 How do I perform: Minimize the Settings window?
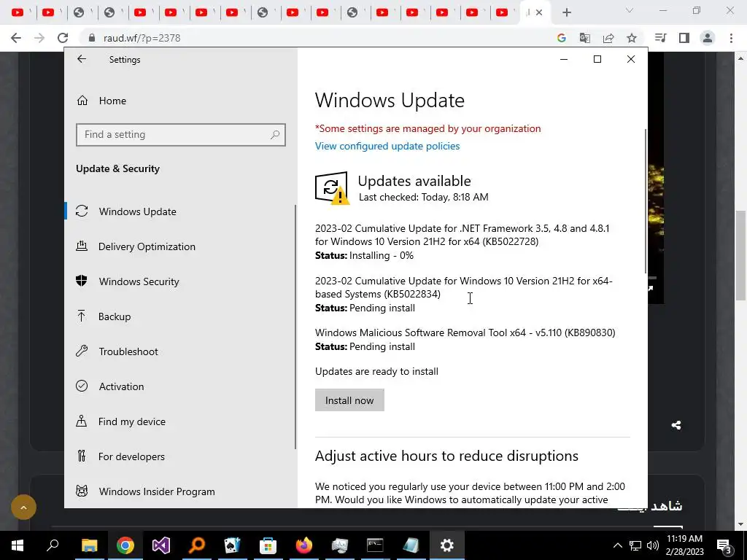[x=564, y=59]
